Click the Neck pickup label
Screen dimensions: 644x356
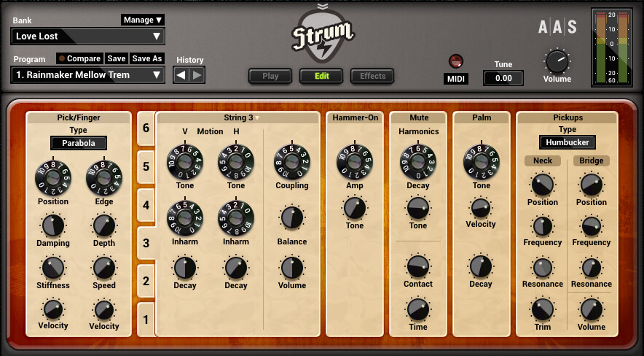click(543, 160)
